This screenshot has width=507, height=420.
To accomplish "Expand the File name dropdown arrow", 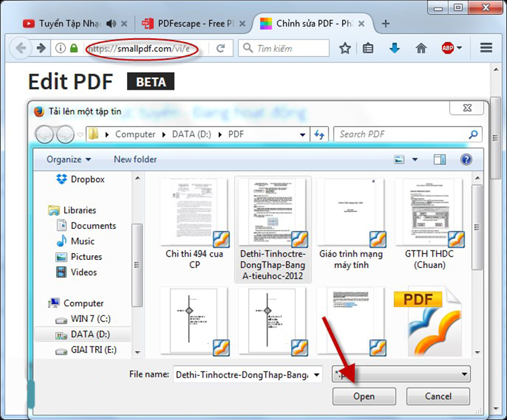I will pos(316,375).
